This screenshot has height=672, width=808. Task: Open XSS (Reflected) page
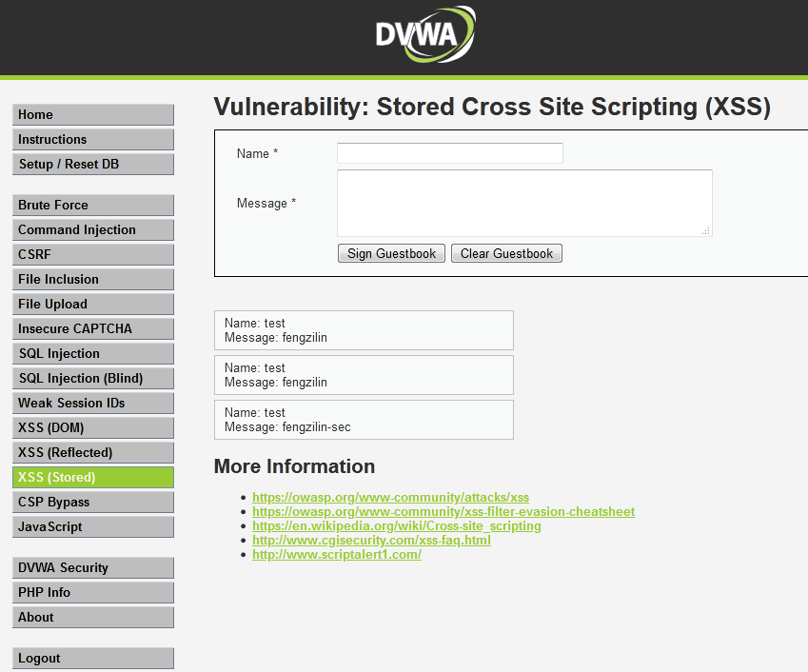click(x=93, y=452)
